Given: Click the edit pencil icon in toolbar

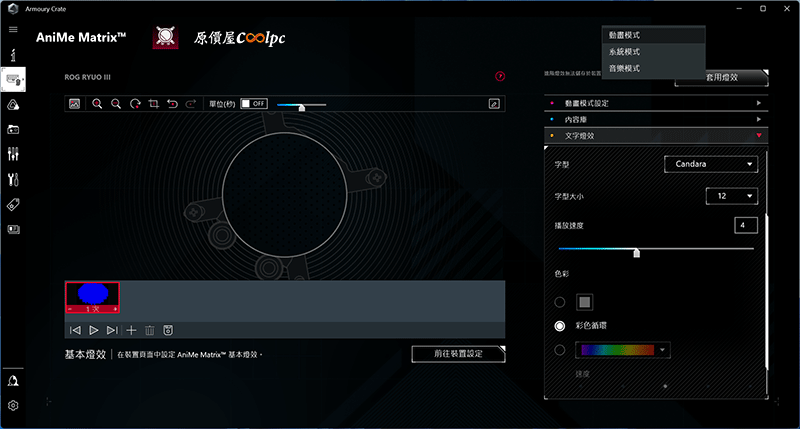Looking at the screenshot, I should pos(494,104).
